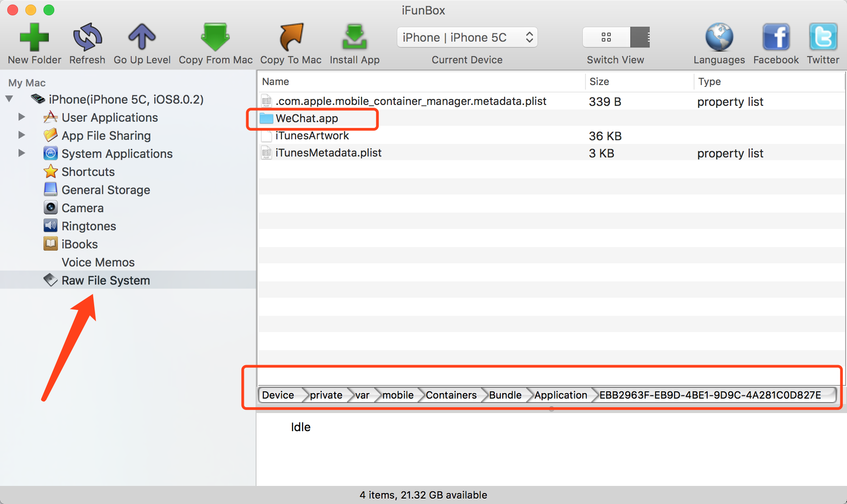
Task: Select the iTunesArtwork file
Action: (x=312, y=136)
